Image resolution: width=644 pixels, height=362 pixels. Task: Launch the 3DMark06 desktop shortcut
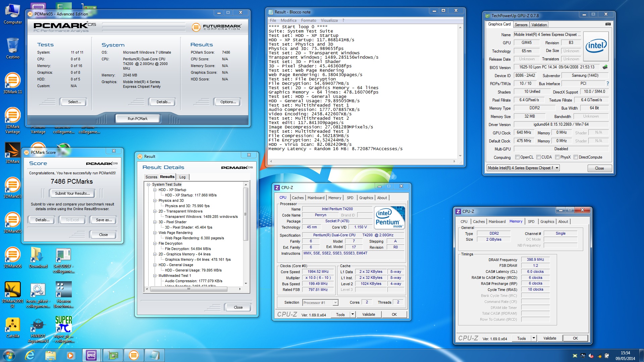[13, 257]
